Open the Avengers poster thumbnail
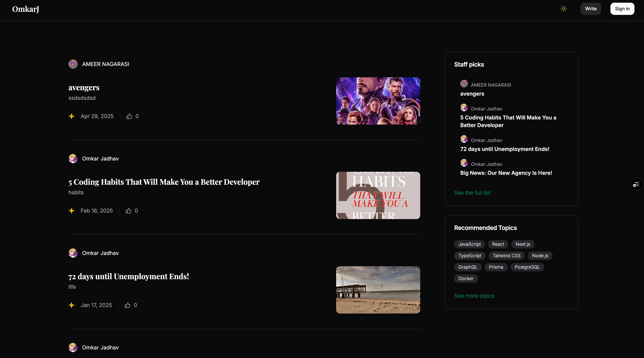This screenshot has height=358, width=644. click(378, 101)
